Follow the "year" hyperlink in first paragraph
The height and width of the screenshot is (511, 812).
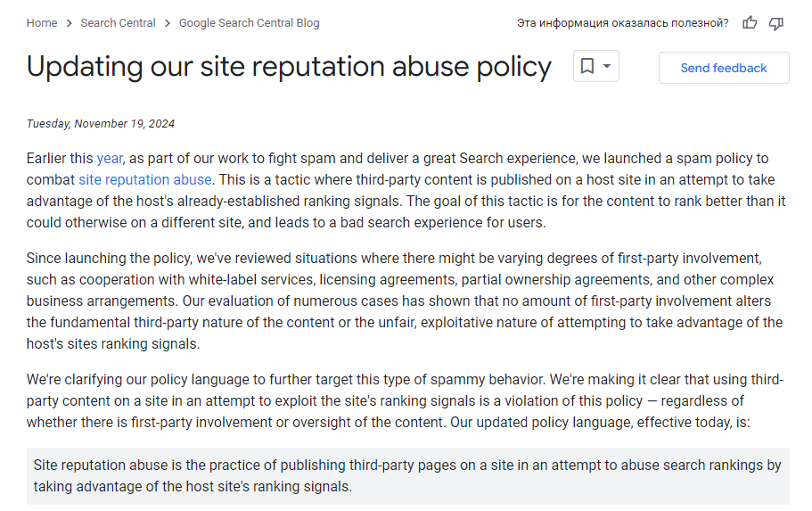(x=110, y=159)
